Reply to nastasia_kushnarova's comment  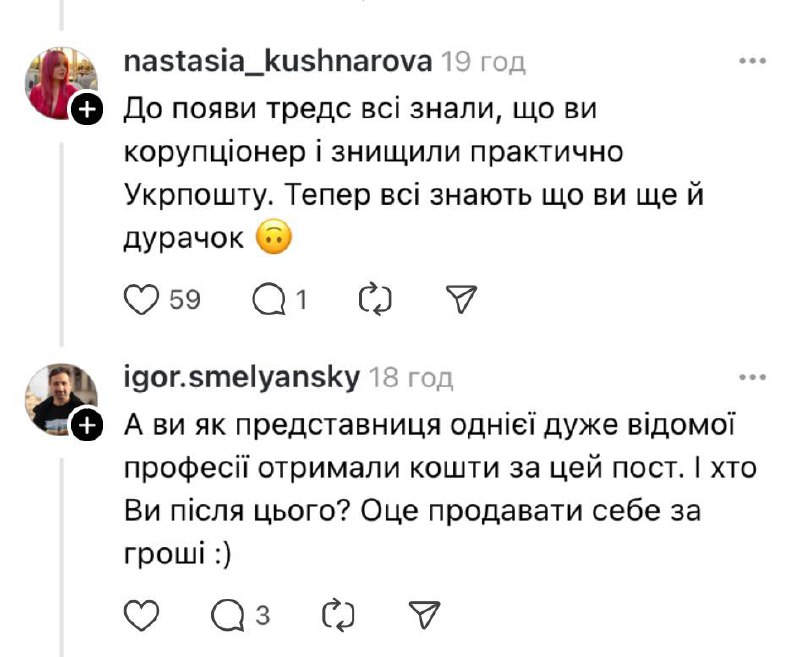click(x=268, y=299)
